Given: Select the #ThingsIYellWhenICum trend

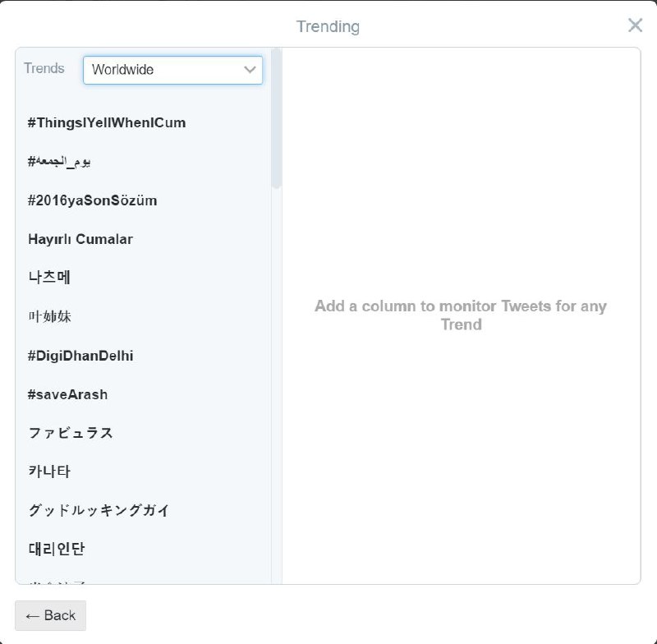Looking at the screenshot, I should pyautogui.click(x=107, y=123).
